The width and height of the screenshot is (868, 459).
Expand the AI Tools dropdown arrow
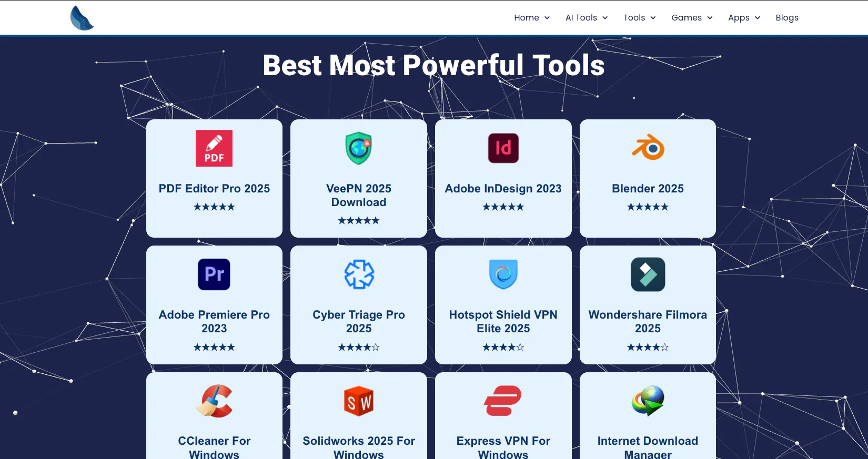pyautogui.click(x=605, y=18)
